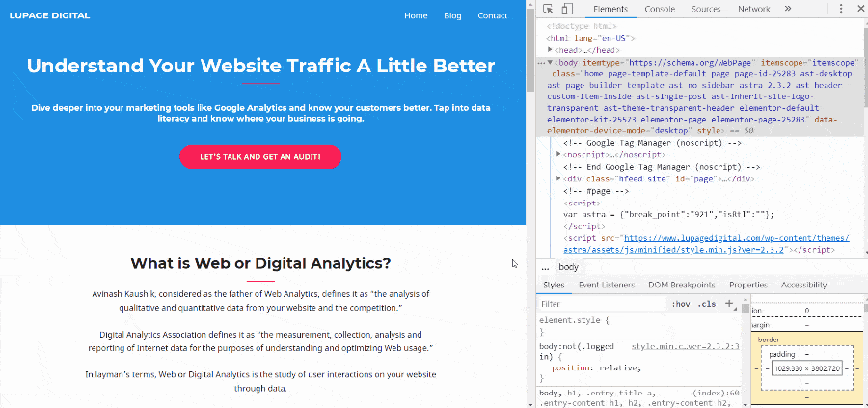Click the position: relative declaration
Image resolution: width=868 pixels, height=408 pixels.
(596, 367)
